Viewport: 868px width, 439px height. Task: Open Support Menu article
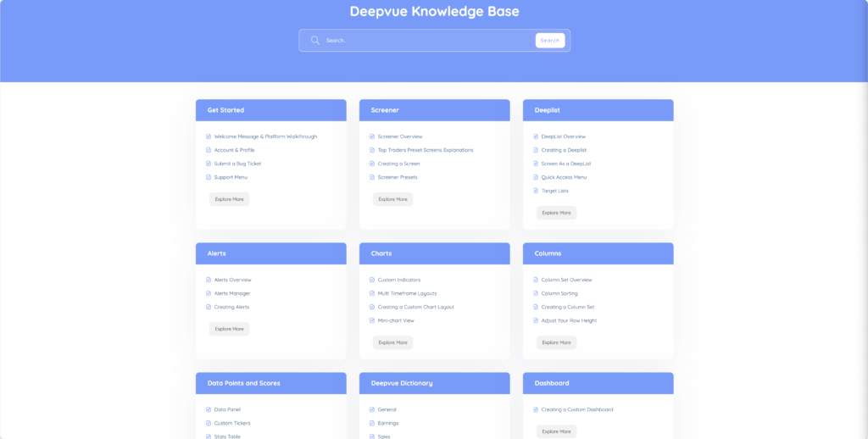pyautogui.click(x=231, y=177)
